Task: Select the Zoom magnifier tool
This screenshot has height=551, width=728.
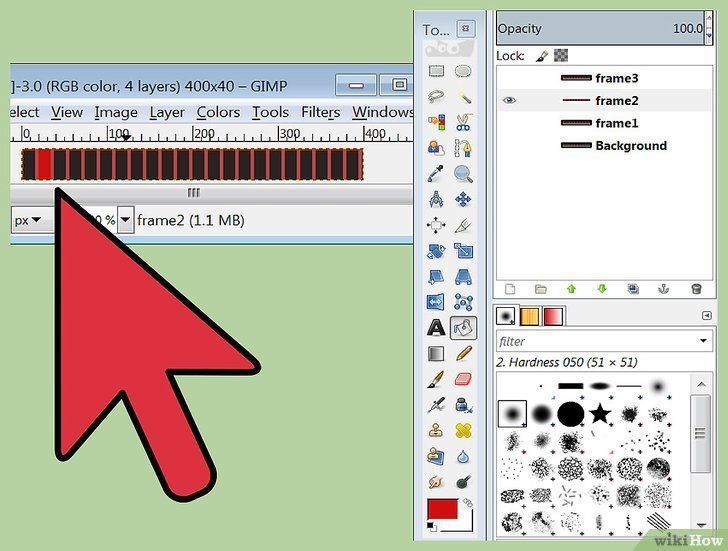Action: click(463, 174)
